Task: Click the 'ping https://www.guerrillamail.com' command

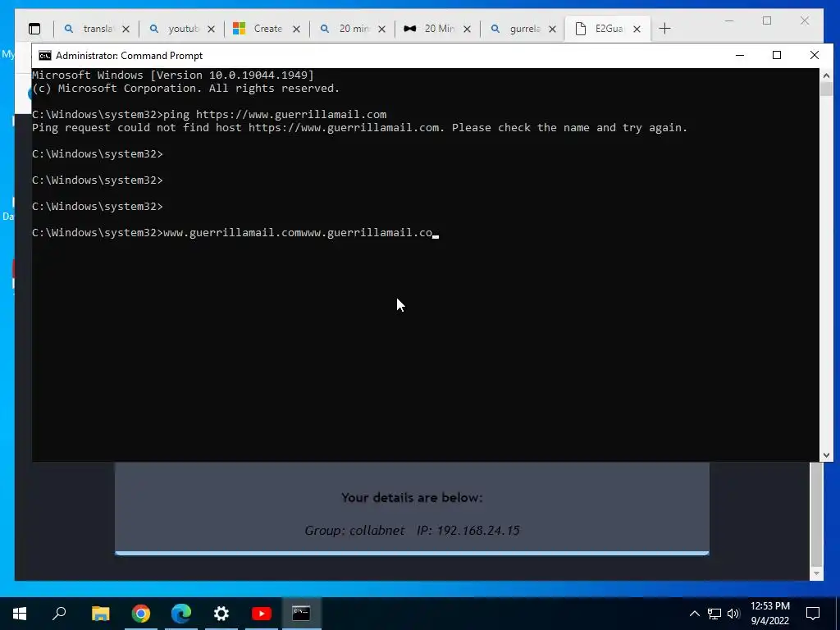Action: (275, 115)
